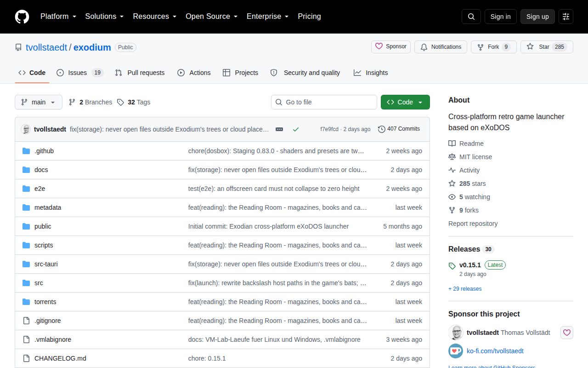Open the main branch selector dropdown
The width and height of the screenshot is (588, 368).
pos(39,102)
